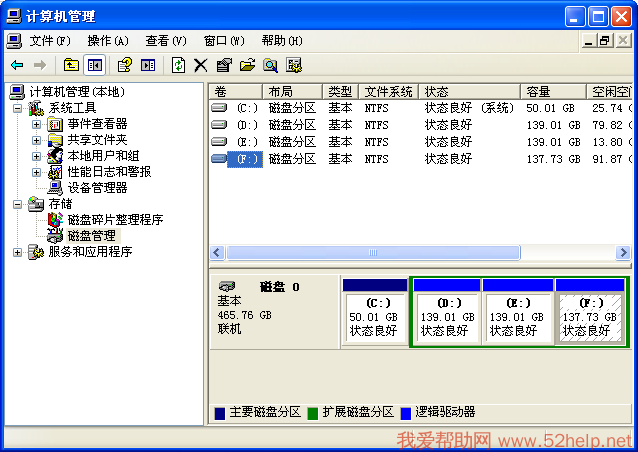Screen dimensions: 638x452
Task: Click the Back arrow toolbar icon
Action: [17, 65]
